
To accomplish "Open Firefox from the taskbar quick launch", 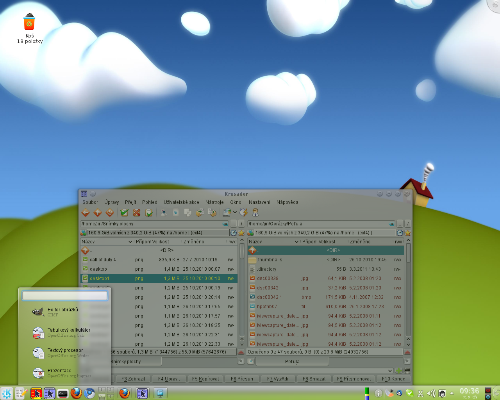I will tap(76, 393).
